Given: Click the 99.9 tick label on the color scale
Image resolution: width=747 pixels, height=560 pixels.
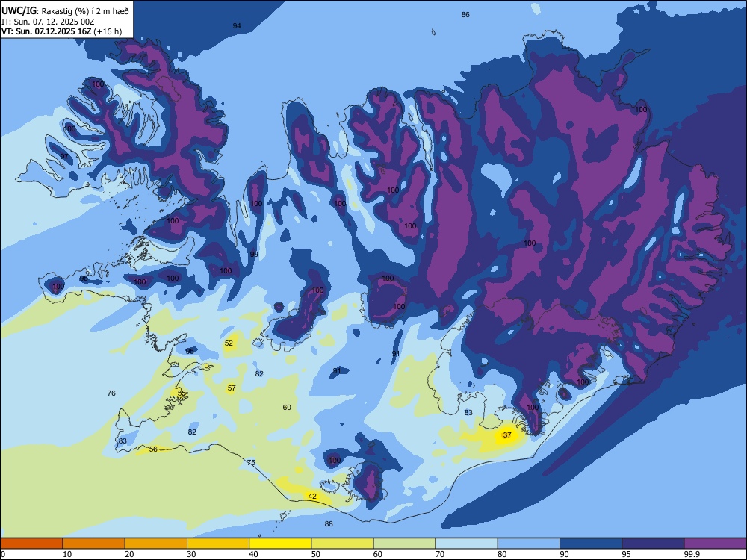Looking at the screenshot, I should tap(692, 554).
